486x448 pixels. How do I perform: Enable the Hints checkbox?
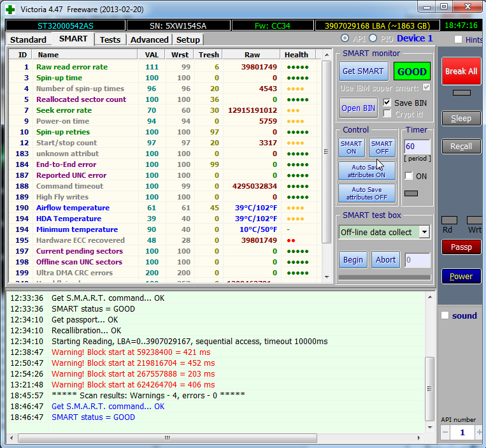(x=458, y=40)
